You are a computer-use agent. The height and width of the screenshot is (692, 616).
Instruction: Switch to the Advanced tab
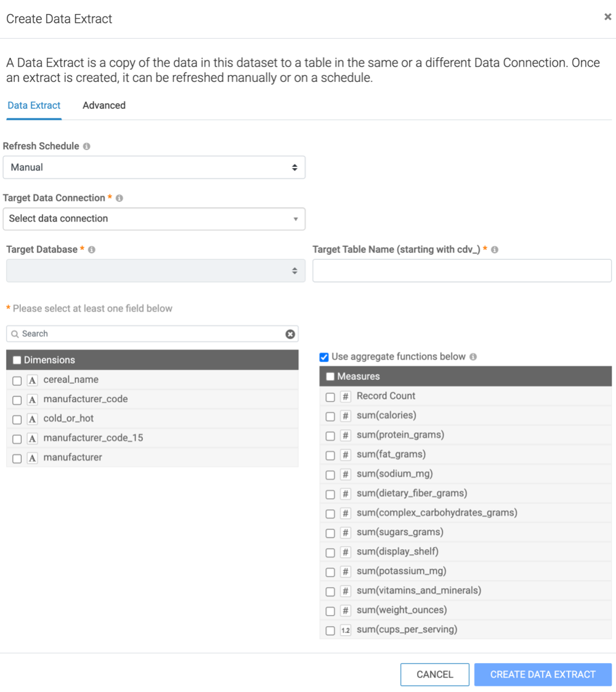[104, 105]
